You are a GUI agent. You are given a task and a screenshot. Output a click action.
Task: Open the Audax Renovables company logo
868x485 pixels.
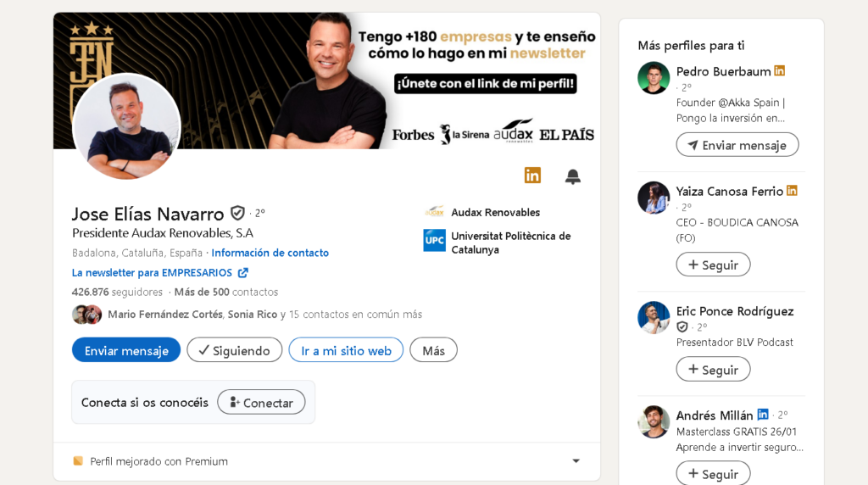435,212
